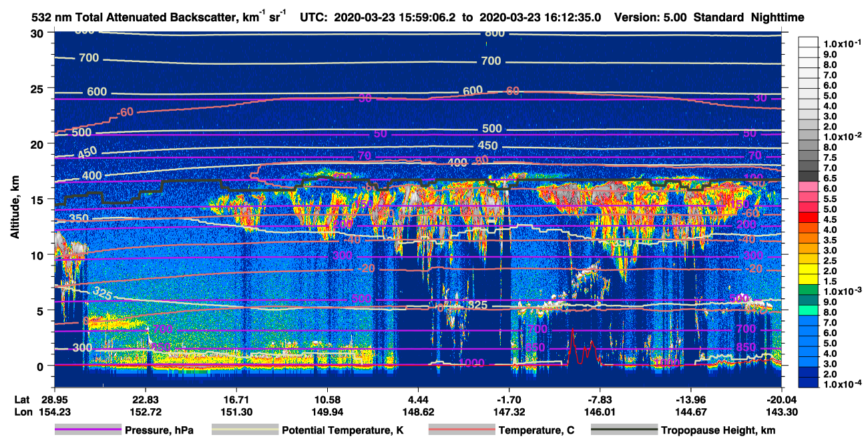Click longitude value 144.67
Image resolution: width=868 pixels, height=445 pixels.
pos(692,412)
